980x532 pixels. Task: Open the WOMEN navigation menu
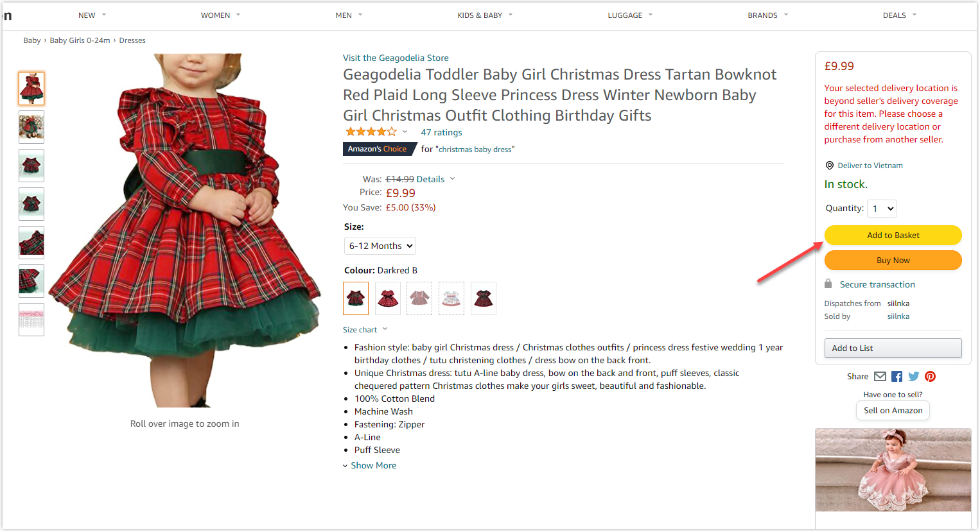(220, 15)
